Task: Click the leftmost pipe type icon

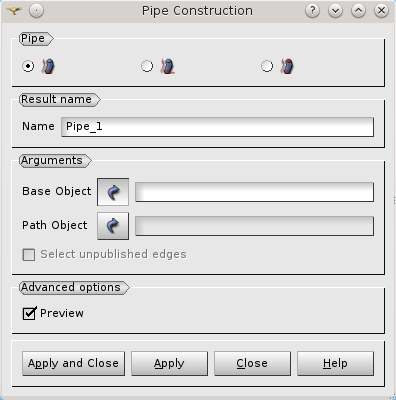Action: (48, 66)
